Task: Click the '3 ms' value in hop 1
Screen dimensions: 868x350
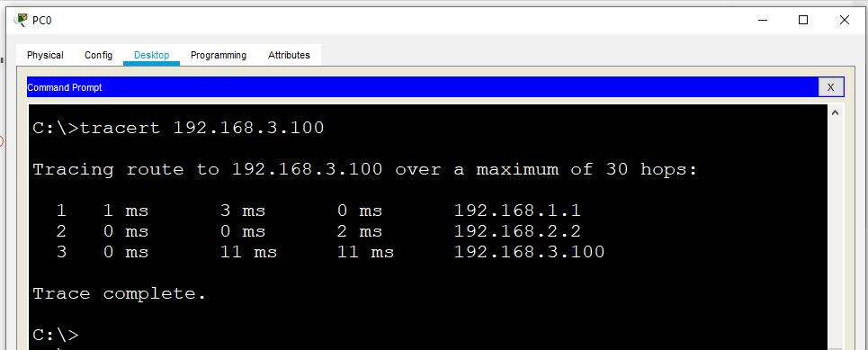Action: [243, 211]
